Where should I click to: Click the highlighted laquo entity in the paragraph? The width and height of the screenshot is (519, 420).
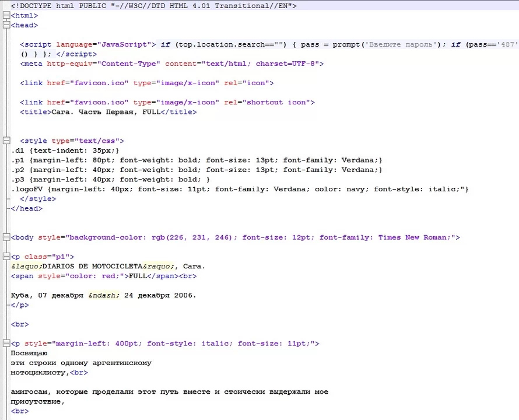(x=26, y=266)
